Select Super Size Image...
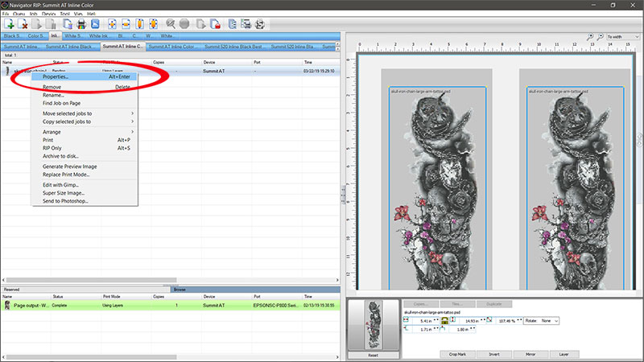The image size is (644, 362). point(85,193)
